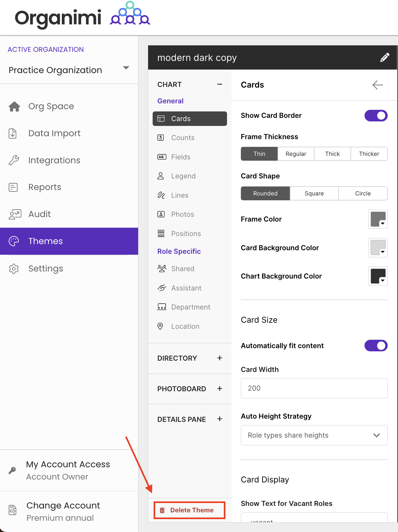Click General section link
This screenshot has width=398, height=532.
coord(170,101)
